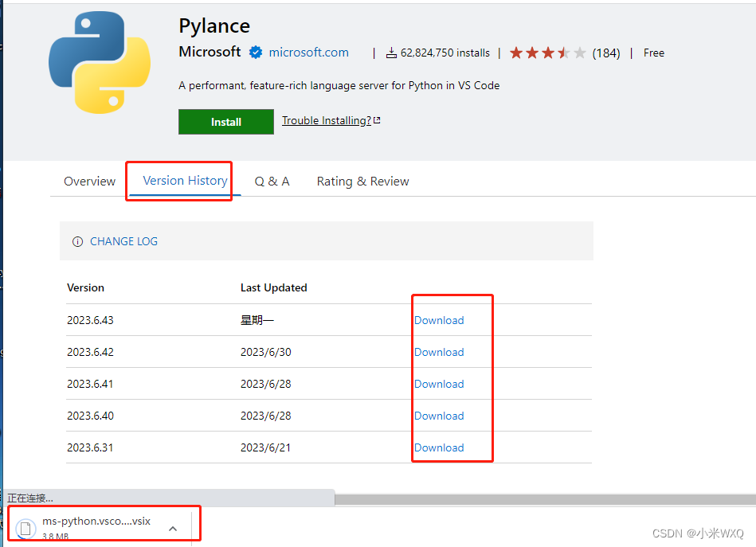Screen dimensions: 756x547
Task: Click the installs download icon
Action: [x=391, y=53]
